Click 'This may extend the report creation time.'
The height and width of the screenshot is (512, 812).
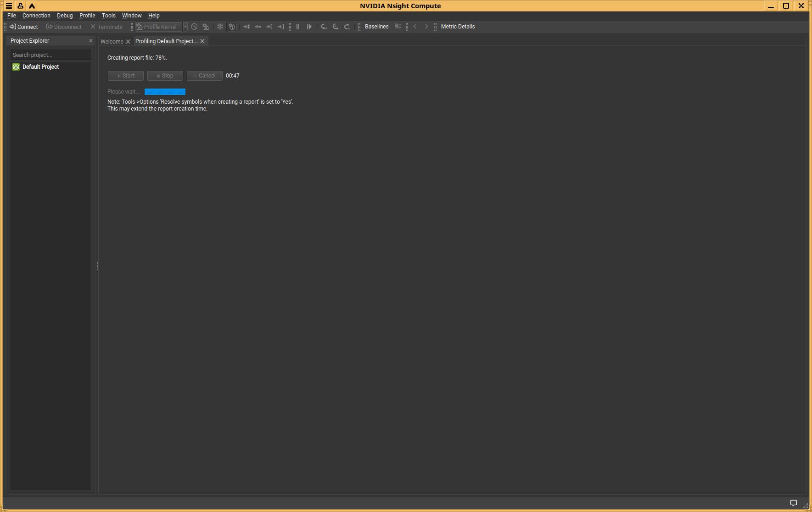157,109
